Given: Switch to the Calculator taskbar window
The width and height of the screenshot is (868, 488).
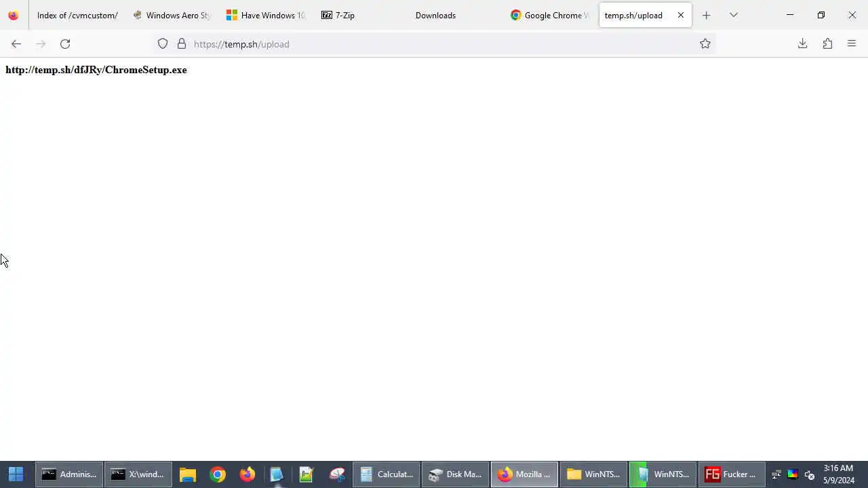Looking at the screenshot, I should click(387, 474).
